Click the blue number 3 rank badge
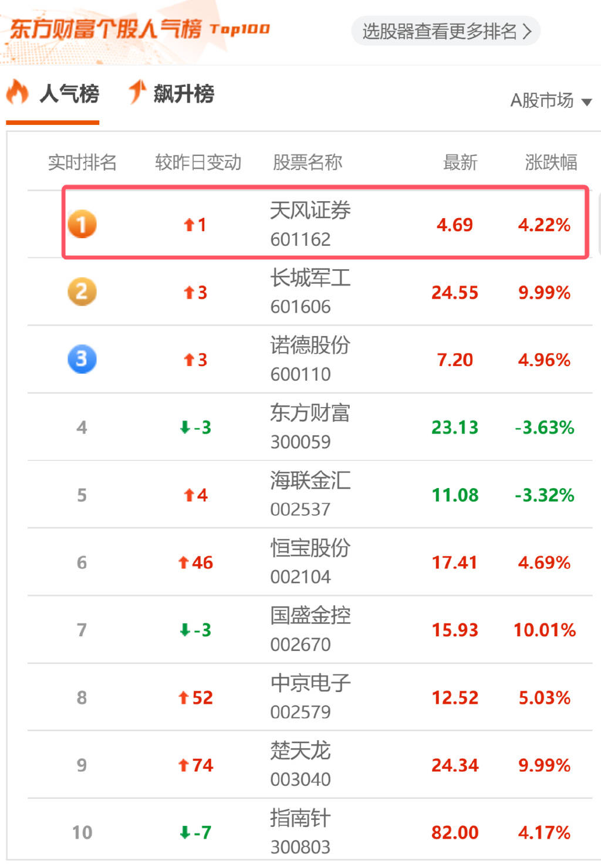601x868 pixels. pos(82,360)
